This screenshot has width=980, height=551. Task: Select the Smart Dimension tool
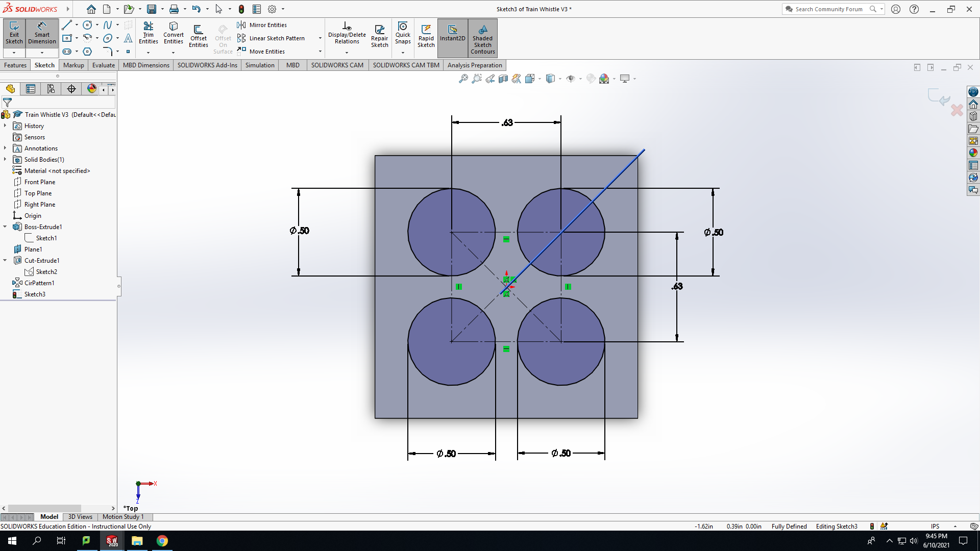click(42, 34)
